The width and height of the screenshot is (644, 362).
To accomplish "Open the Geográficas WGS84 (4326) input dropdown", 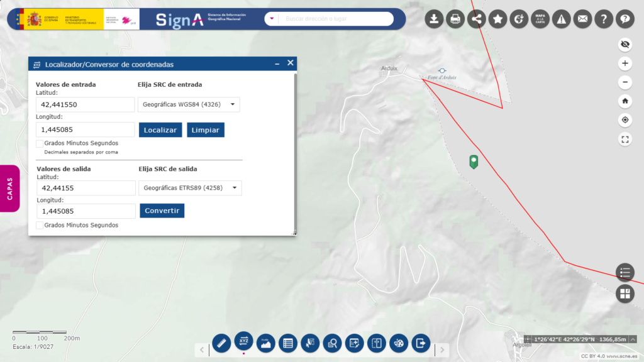I will pyautogui.click(x=189, y=104).
